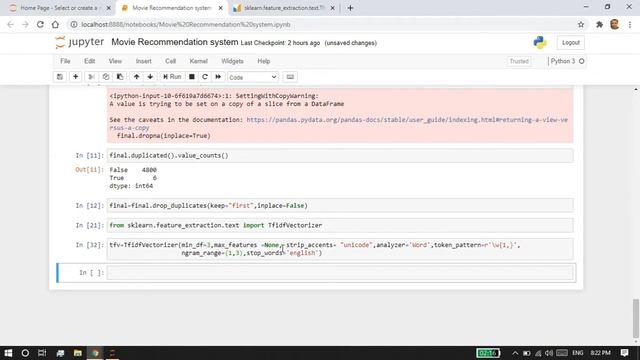The image size is (640, 360).
Task: Show hidden system tray icons
Action: coord(515,353)
